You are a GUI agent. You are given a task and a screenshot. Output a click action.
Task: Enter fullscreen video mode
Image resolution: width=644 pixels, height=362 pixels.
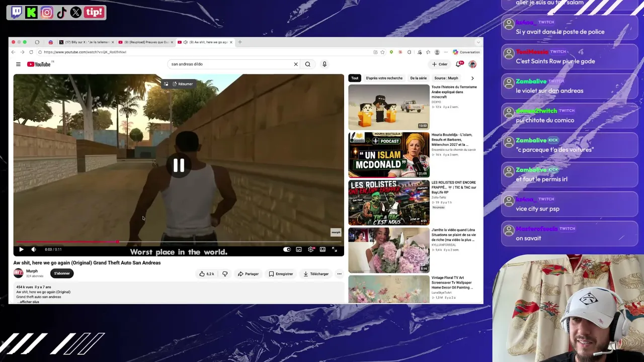(x=335, y=249)
